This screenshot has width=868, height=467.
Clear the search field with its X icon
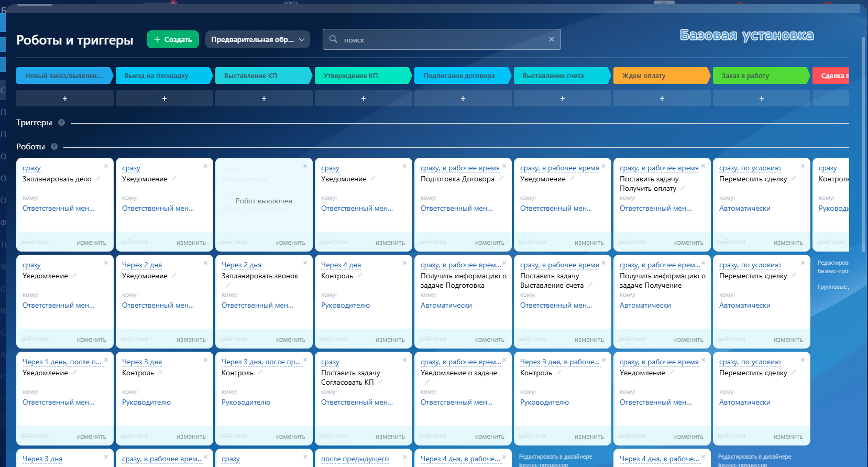551,39
